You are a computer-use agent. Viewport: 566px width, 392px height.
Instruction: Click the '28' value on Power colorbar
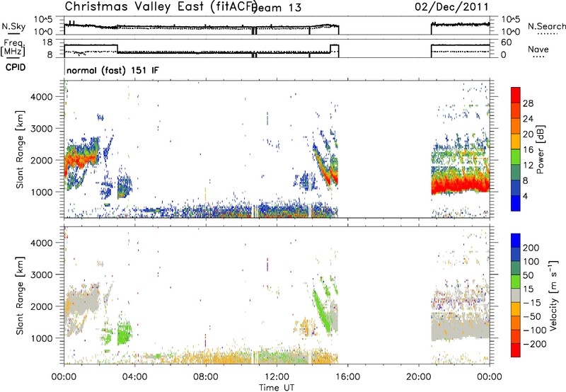pos(528,103)
